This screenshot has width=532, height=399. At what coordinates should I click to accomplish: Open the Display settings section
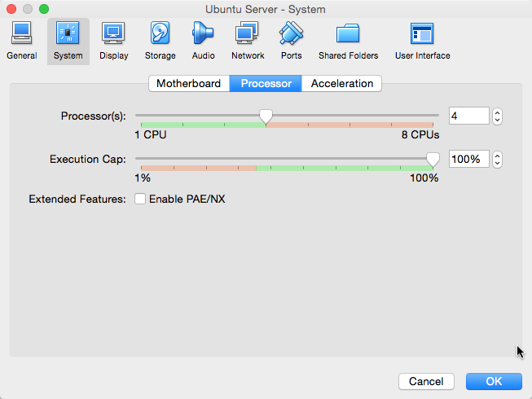(114, 41)
